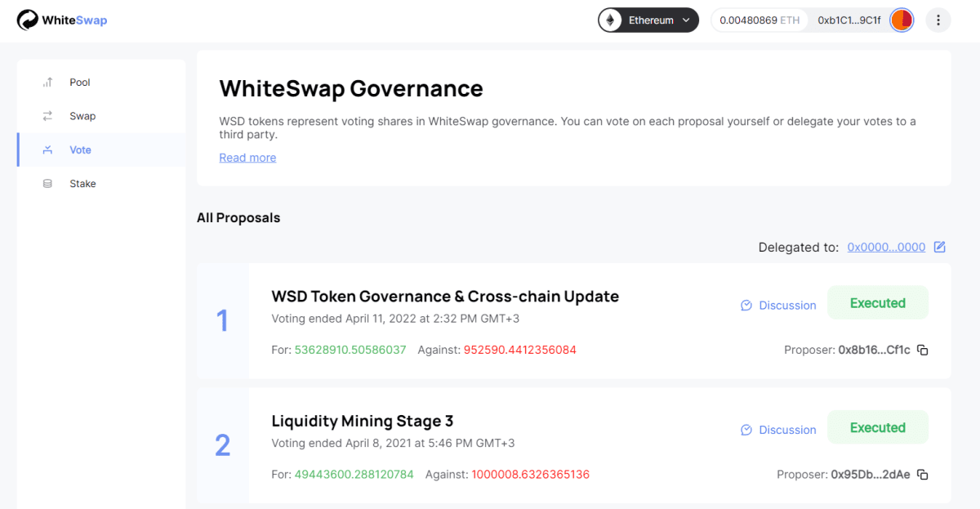This screenshot has width=980, height=509.
Task: Select the Vote sidebar icon
Action: point(48,150)
